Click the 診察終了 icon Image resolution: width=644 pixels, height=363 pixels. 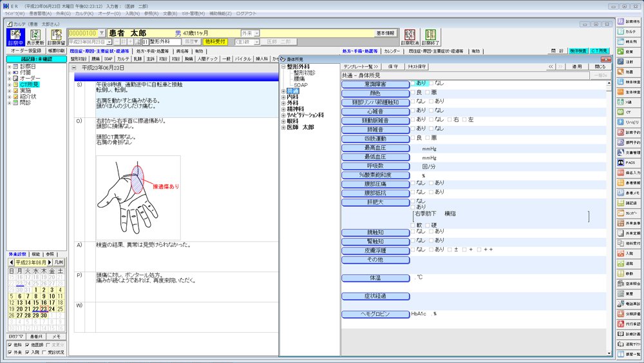coord(430,37)
